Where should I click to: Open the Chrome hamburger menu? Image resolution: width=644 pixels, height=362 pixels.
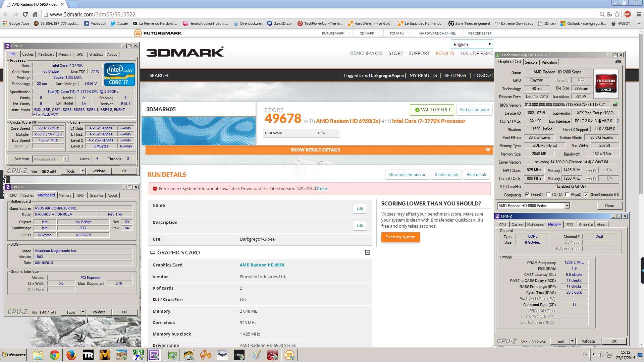coord(639,14)
